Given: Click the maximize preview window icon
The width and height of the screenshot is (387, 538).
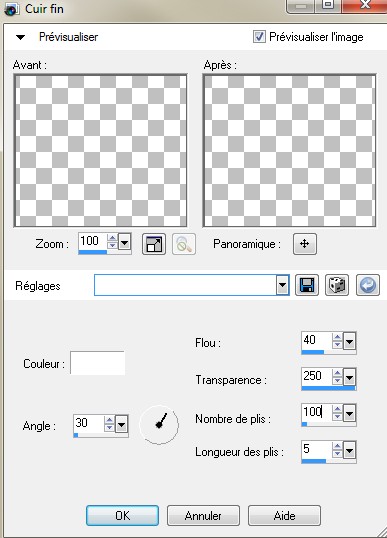Looking at the screenshot, I should (x=154, y=244).
